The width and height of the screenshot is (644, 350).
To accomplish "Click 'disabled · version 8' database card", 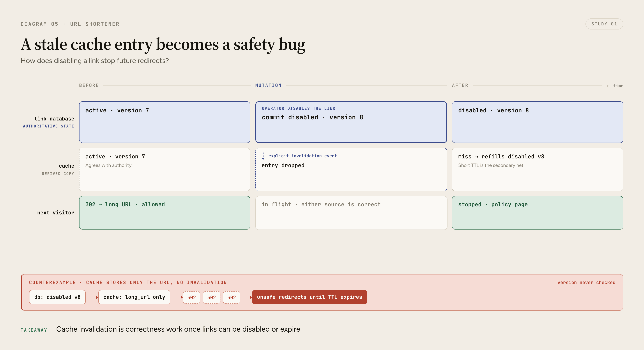I will pos(537,122).
